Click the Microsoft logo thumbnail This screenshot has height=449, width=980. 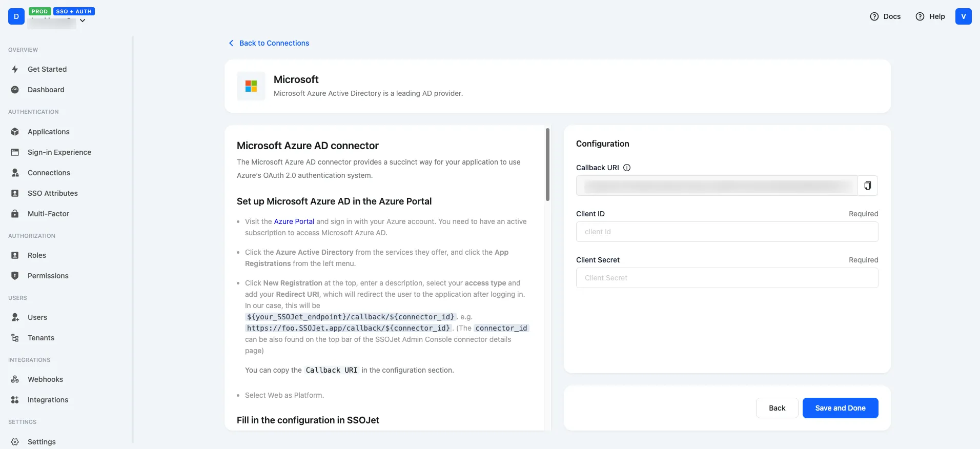pos(251,86)
